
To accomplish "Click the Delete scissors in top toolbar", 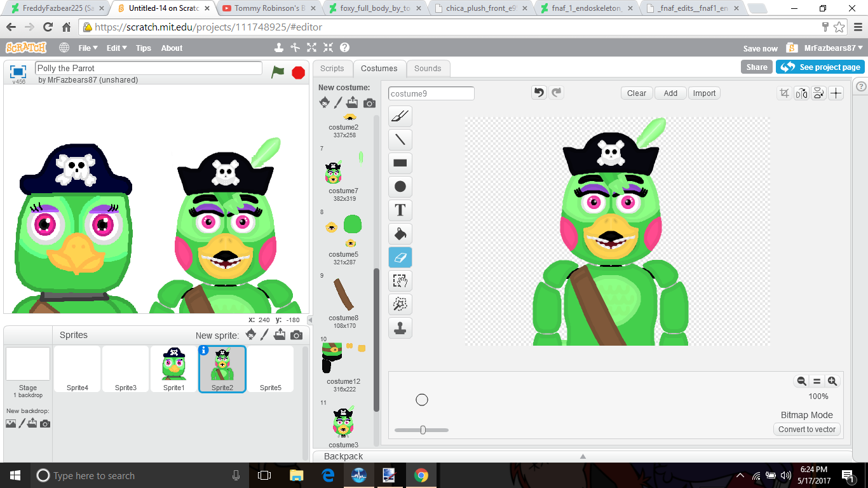I will (295, 48).
